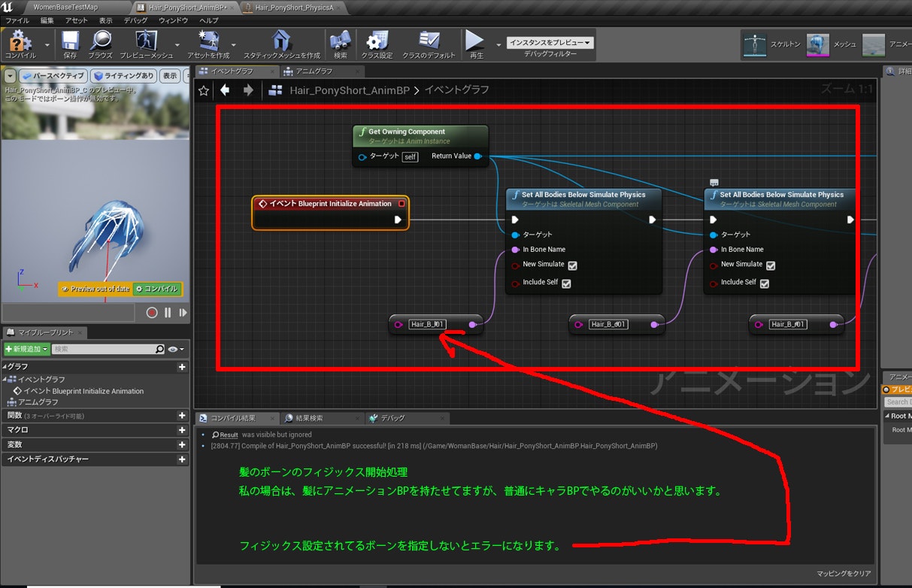Viewport: 912px width, 588px height.
Task: Click the star favorite icon in the graph header
Action: pos(203,90)
